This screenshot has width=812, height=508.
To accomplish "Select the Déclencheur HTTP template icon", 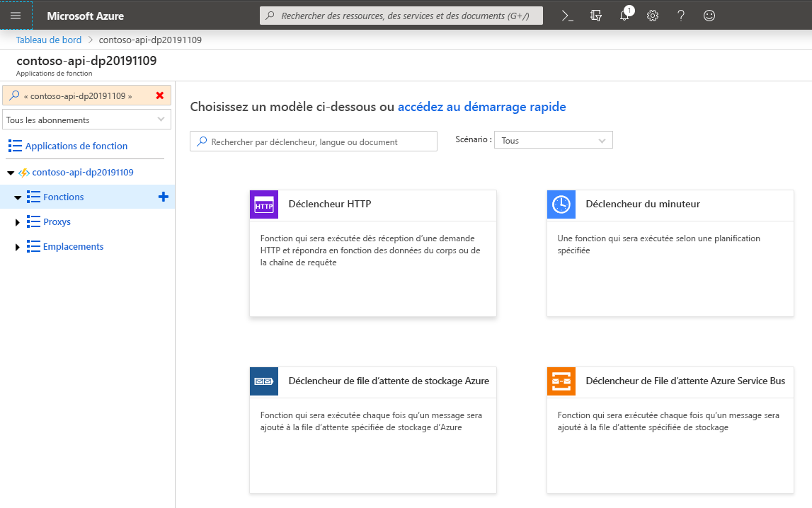I will 264,204.
